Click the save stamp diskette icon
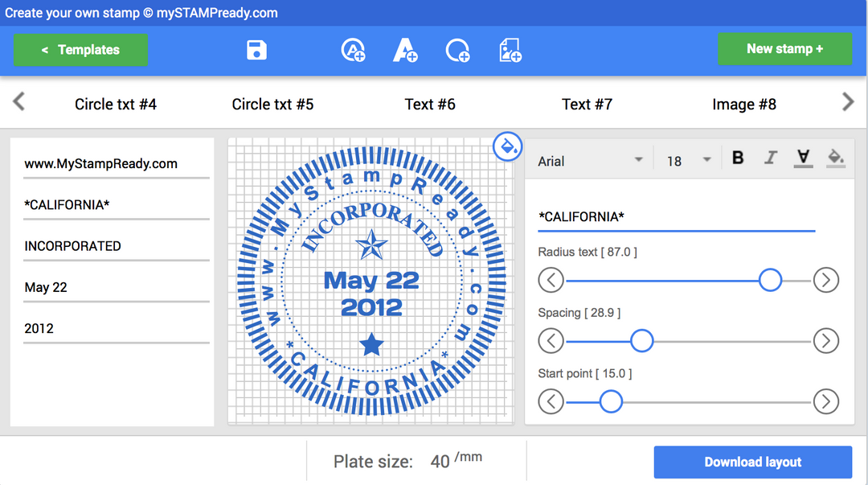This screenshot has width=868, height=485. pyautogui.click(x=256, y=50)
